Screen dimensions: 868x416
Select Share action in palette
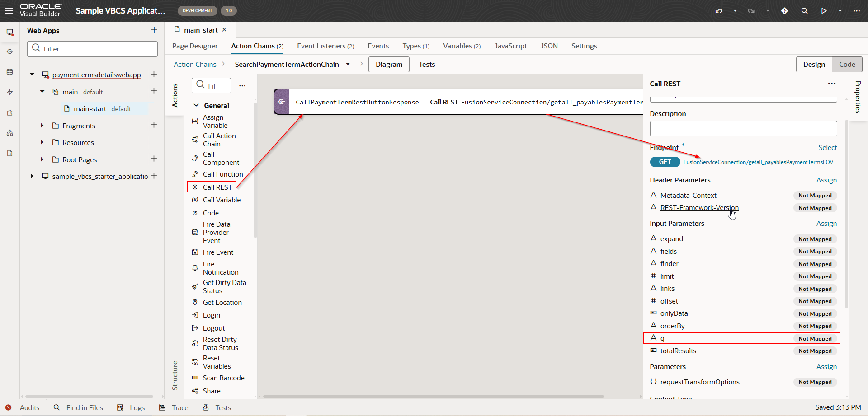[207, 391]
